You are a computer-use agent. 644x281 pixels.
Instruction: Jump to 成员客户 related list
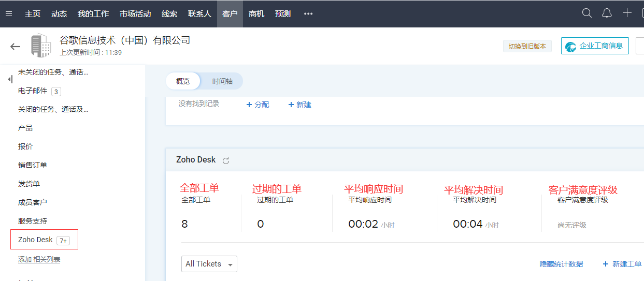33,202
